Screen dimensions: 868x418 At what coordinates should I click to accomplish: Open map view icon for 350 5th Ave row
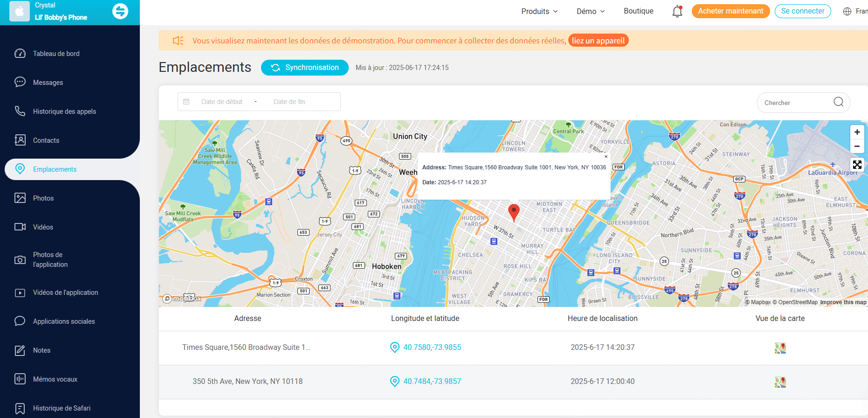click(780, 382)
